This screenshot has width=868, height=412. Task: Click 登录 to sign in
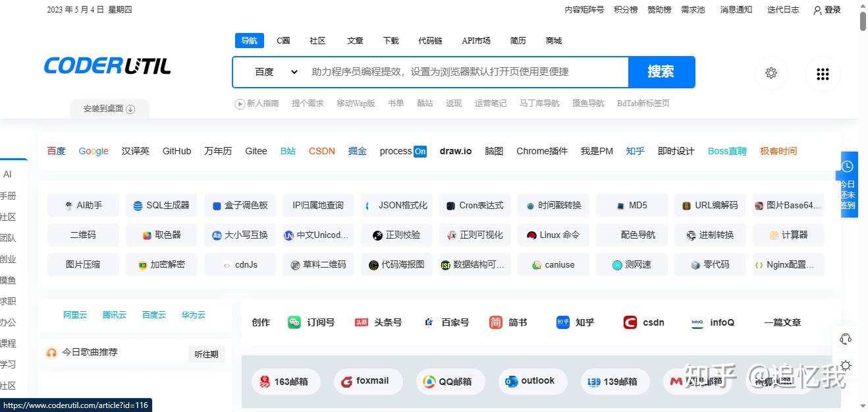(x=827, y=10)
